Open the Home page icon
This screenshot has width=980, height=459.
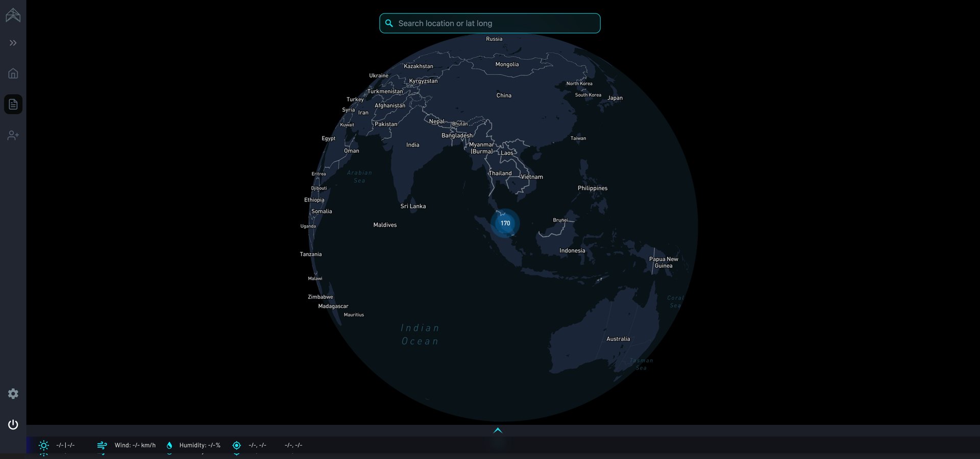13,74
